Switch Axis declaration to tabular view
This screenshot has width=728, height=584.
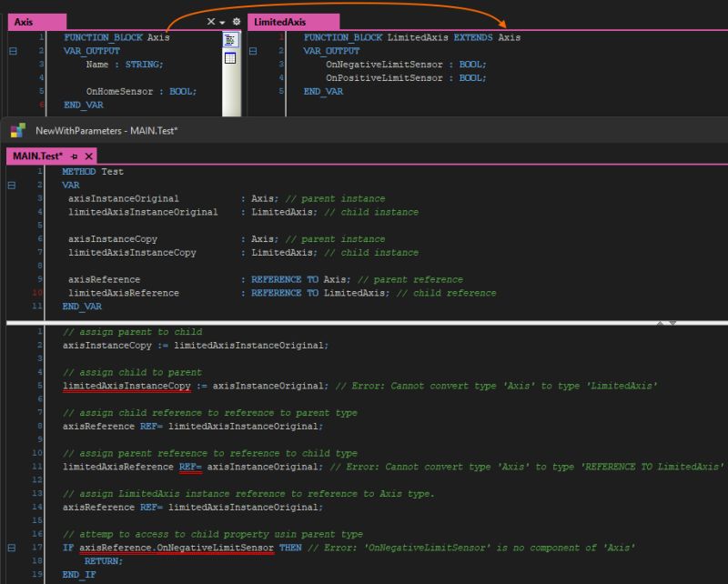coord(230,58)
